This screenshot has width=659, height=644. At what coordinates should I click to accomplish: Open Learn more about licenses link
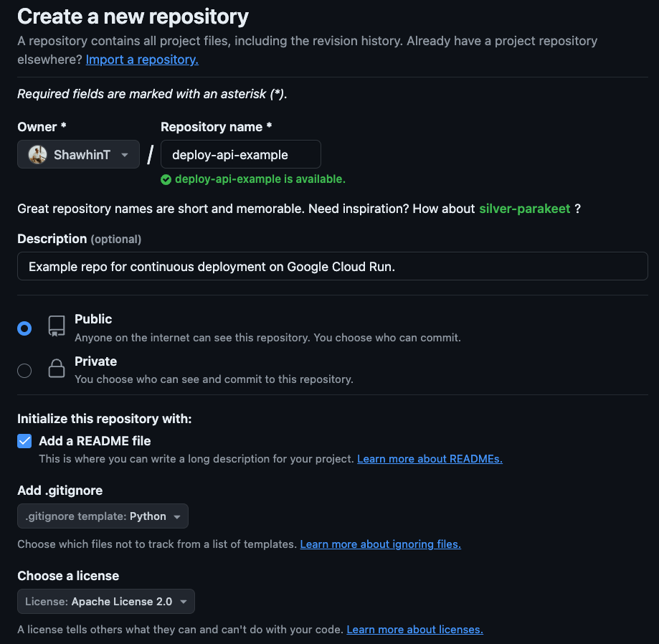(x=414, y=630)
